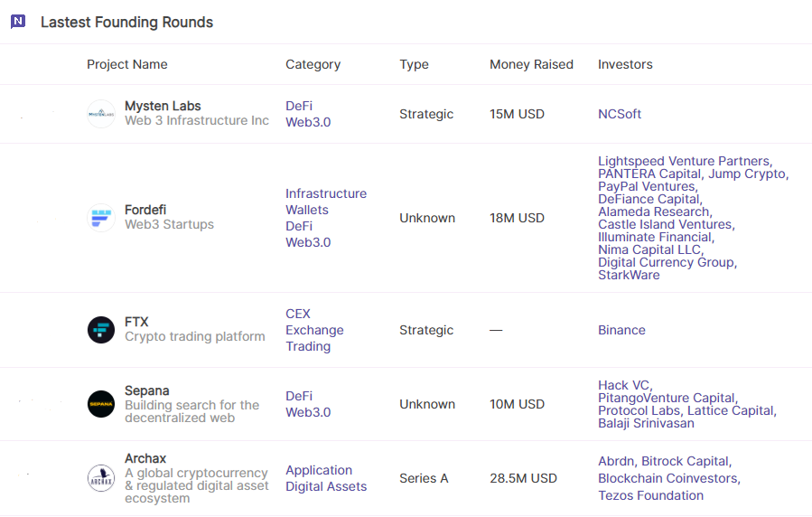Click CEX category in FTX row
Screen dimensions: 812x517
[x=298, y=314]
